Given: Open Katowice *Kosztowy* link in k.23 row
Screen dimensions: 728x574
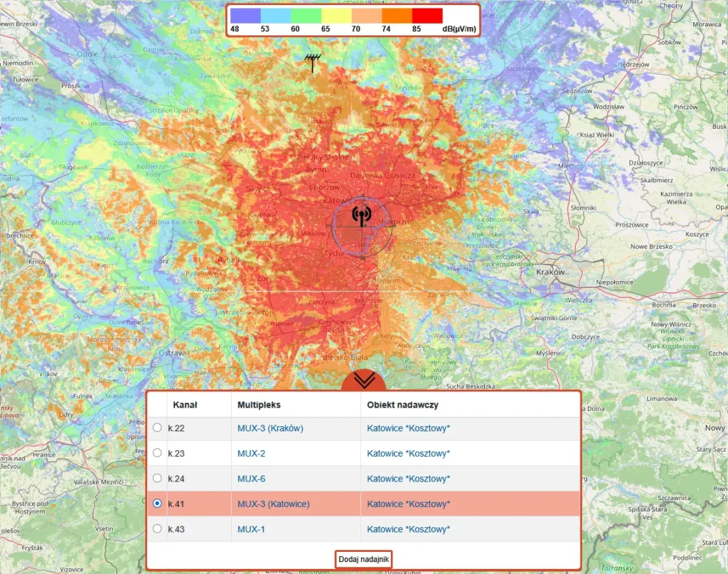Looking at the screenshot, I should point(408,453).
